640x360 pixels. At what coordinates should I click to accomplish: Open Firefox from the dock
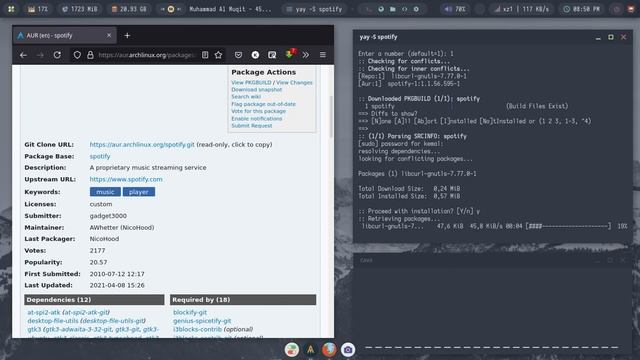point(329,350)
